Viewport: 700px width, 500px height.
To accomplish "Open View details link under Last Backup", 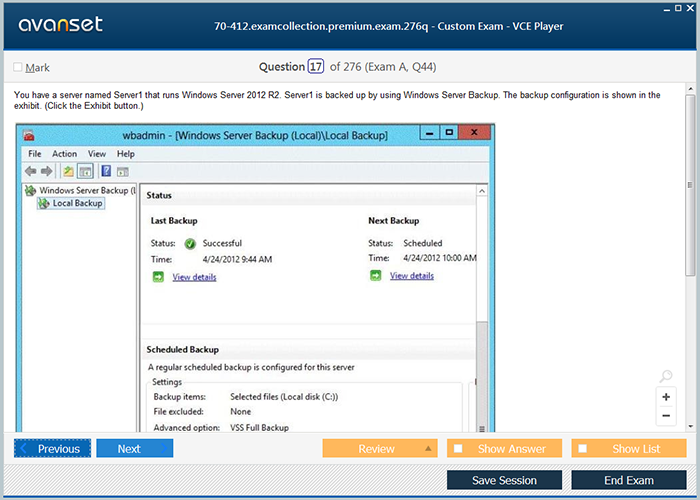I will point(194,277).
